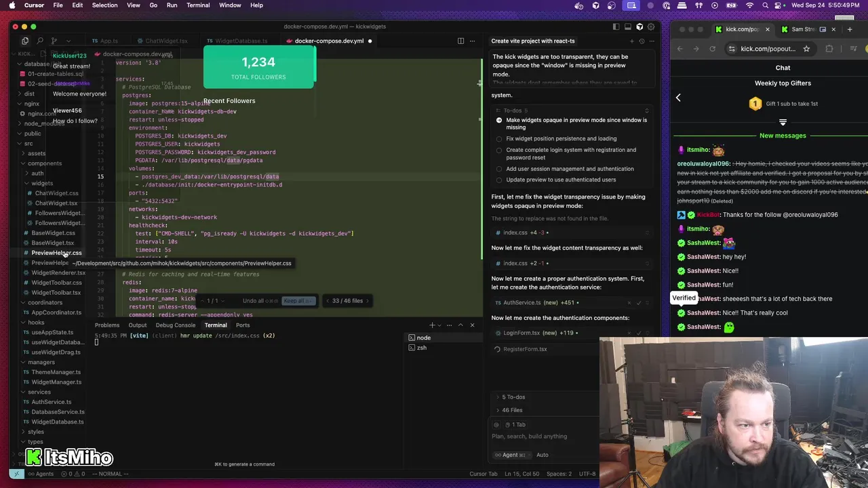
Task: Toggle the primary sidebar layout icon
Action: click(x=616, y=26)
